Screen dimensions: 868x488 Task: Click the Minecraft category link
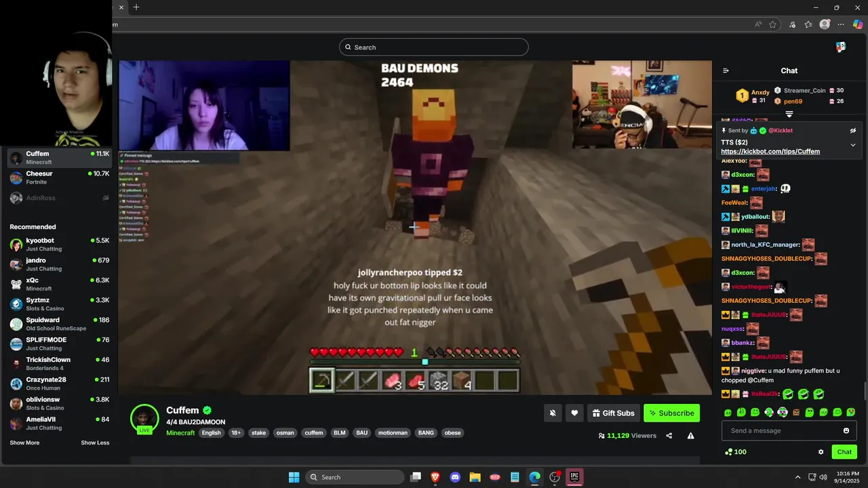coord(180,432)
